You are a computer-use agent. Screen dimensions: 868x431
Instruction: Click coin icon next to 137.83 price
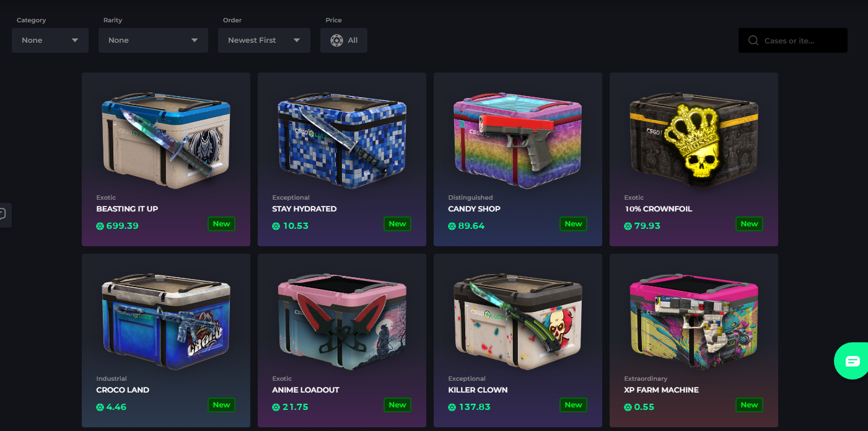tap(452, 407)
